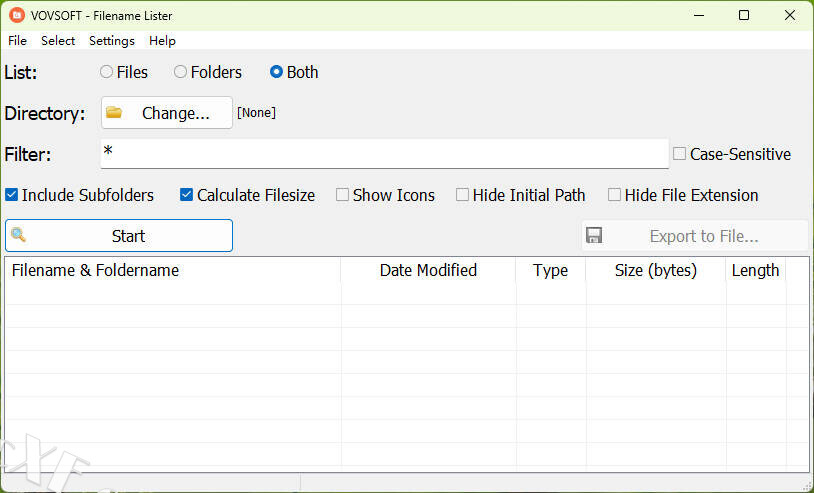Select the Files radio button
The image size is (814, 493).
click(x=107, y=72)
